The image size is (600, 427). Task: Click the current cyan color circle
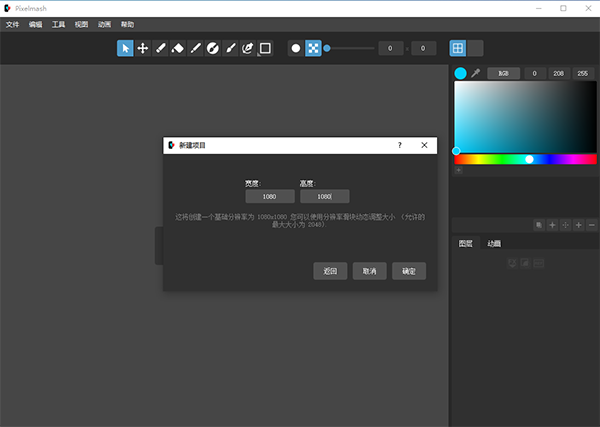click(x=460, y=73)
